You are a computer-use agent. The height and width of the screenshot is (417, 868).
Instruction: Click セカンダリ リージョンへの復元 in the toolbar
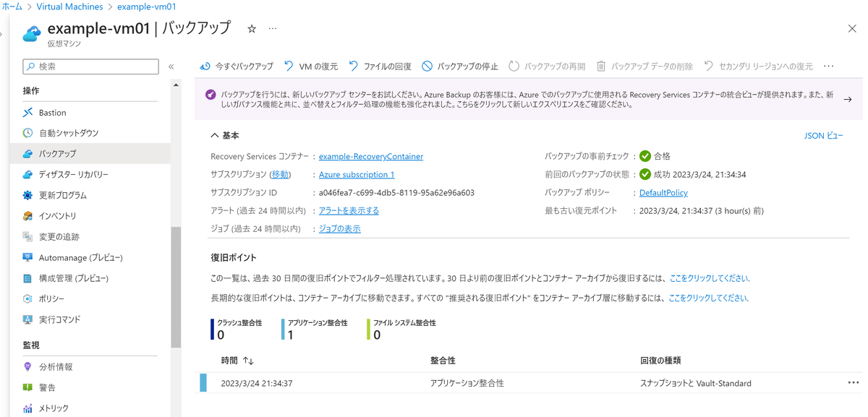(758, 66)
